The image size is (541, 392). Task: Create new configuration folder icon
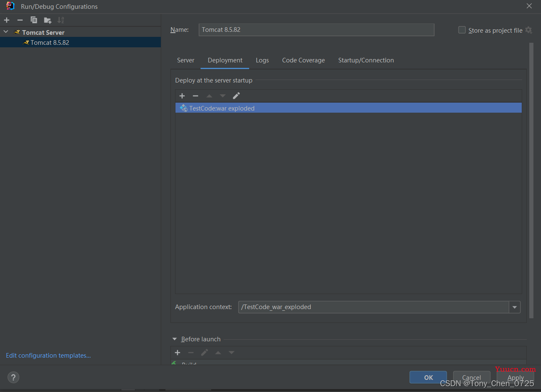pos(47,20)
